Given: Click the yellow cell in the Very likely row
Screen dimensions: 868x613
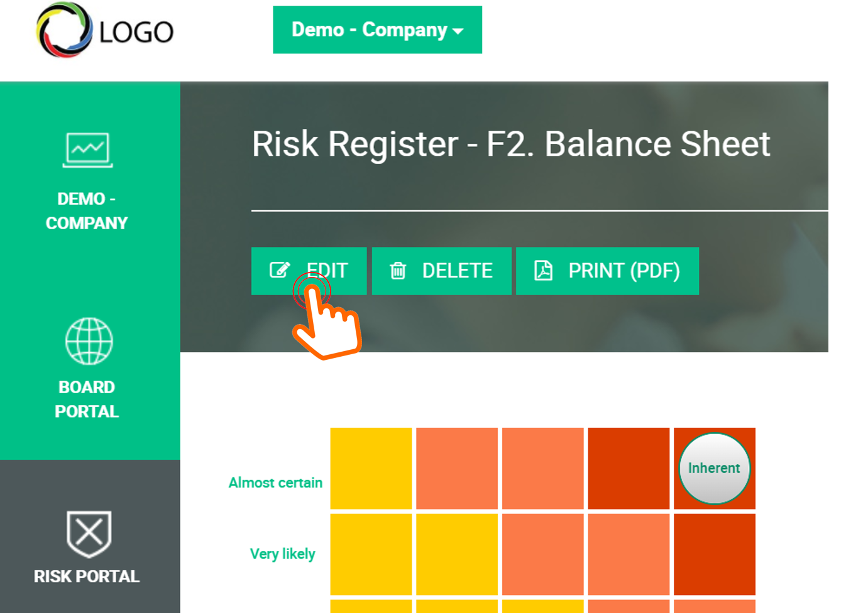Looking at the screenshot, I should point(371,554).
